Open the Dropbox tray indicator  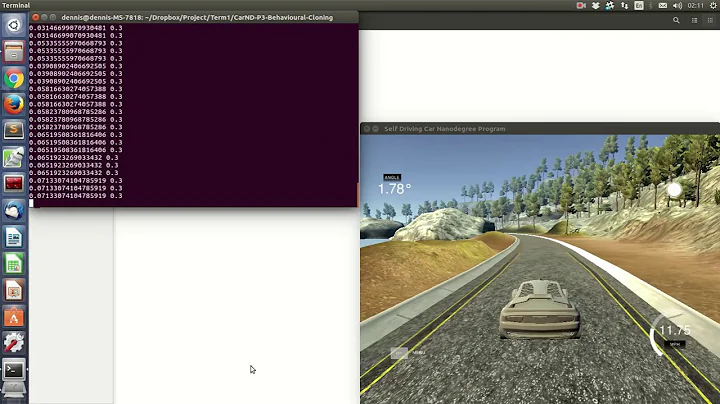596,6
